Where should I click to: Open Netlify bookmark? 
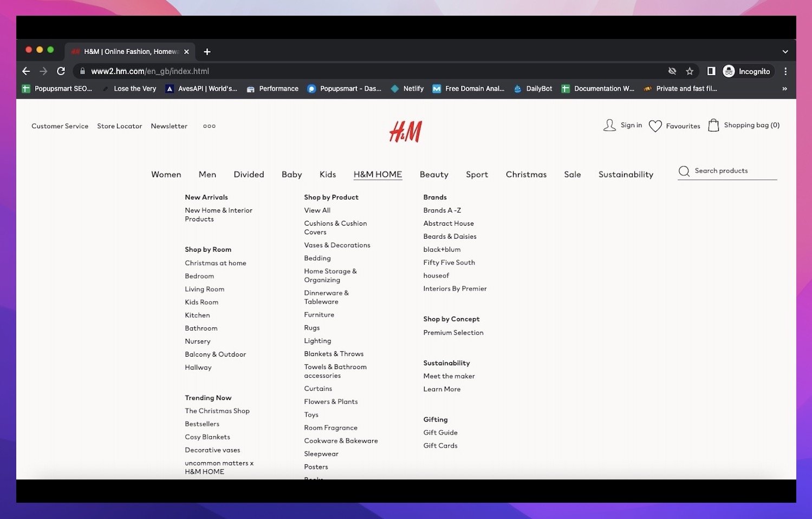click(407, 88)
